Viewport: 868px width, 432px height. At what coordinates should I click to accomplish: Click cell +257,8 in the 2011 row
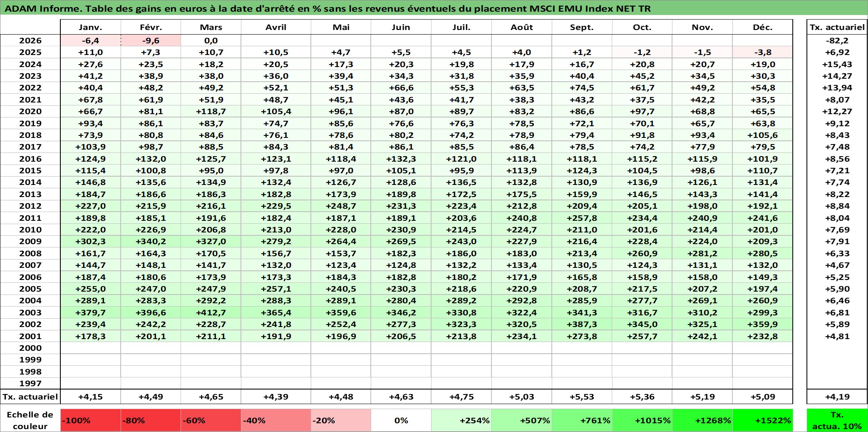(x=582, y=218)
